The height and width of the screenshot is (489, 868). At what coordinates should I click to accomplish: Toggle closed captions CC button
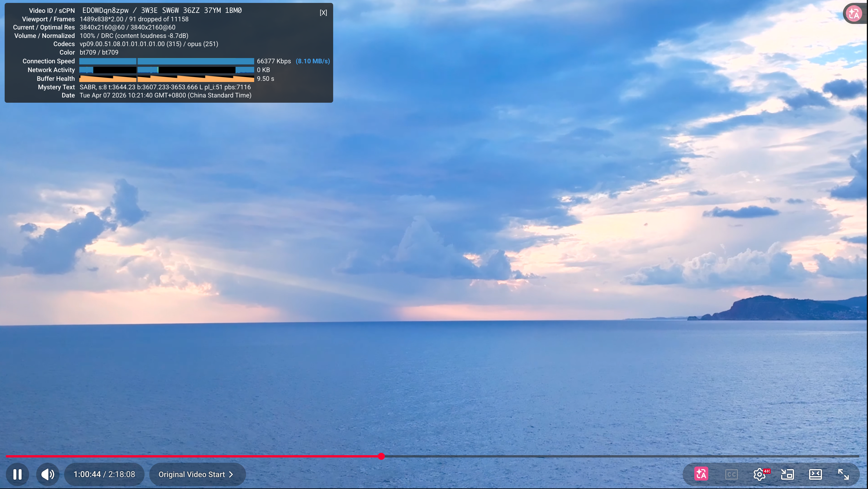tap(731, 474)
